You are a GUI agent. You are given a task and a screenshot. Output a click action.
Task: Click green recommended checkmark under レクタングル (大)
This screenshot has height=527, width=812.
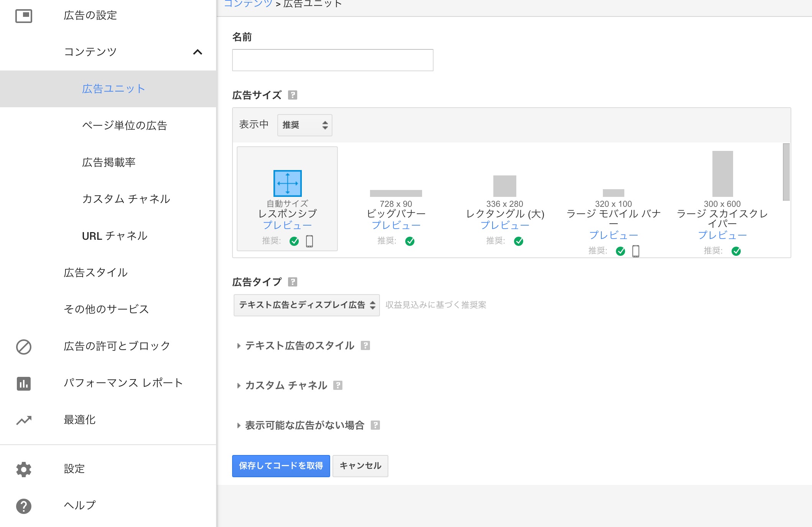(x=519, y=241)
